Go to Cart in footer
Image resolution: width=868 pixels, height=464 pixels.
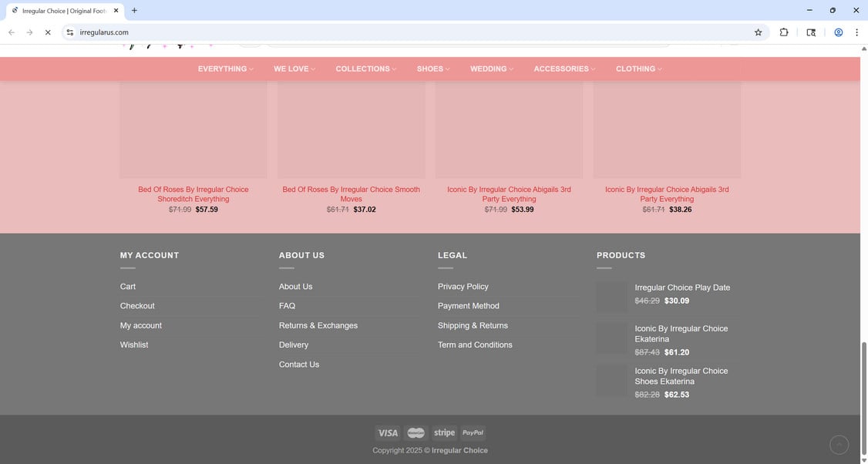(128, 286)
